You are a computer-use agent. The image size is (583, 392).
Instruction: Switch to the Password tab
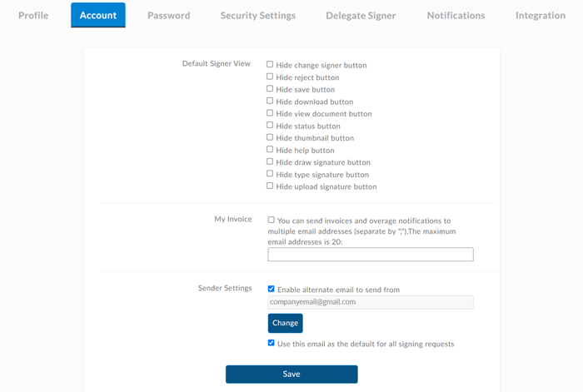(168, 15)
